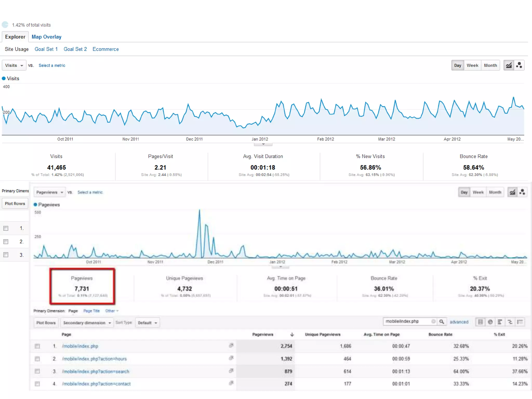Click the advanced filter link
The width and height of the screenshot is (532, 399).
point(459,322)
